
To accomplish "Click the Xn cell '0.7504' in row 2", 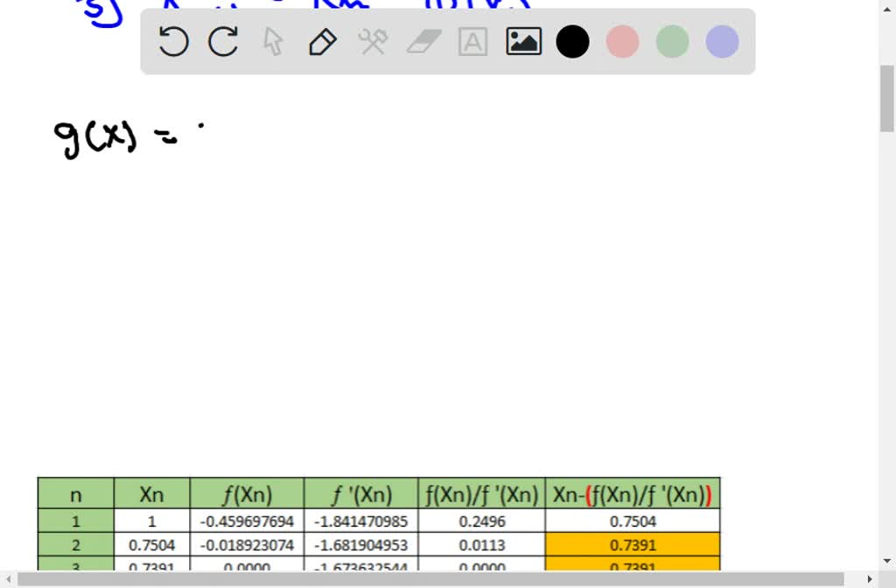I will [x=152, y=545].
